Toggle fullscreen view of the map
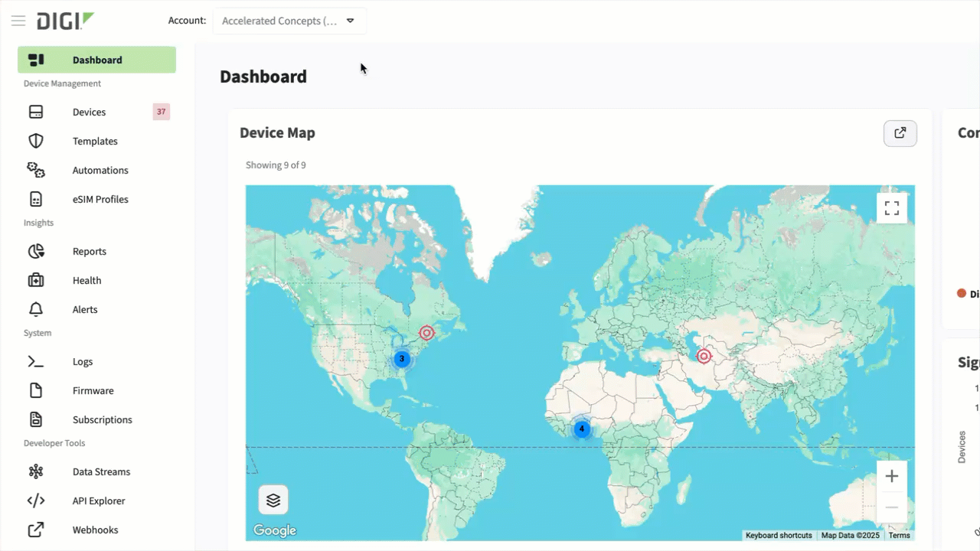The height and width of the screenshot is (551, 980). pos(891,208)
